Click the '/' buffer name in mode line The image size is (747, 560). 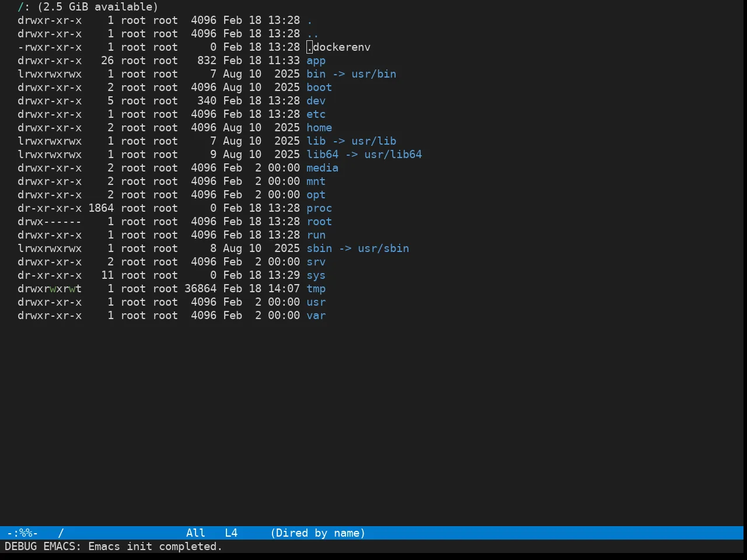point(61,533)
